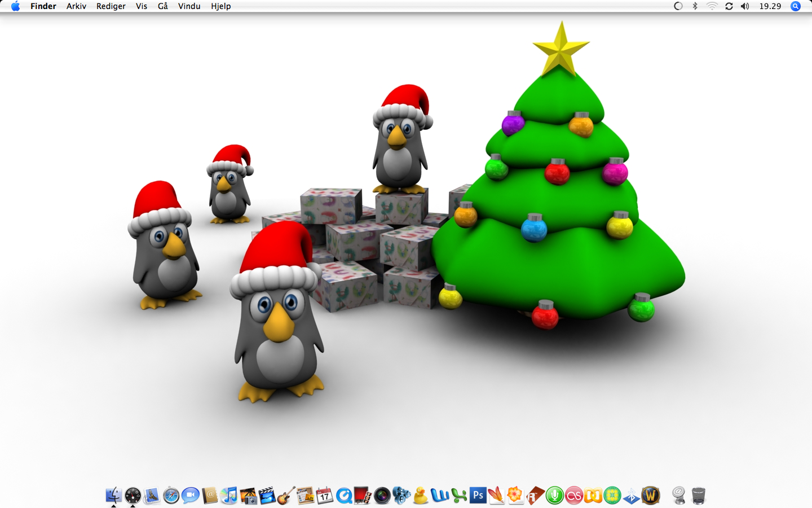
Task: Launch Bluetooth File Exchange Dock icon
Action: [631, 496]
